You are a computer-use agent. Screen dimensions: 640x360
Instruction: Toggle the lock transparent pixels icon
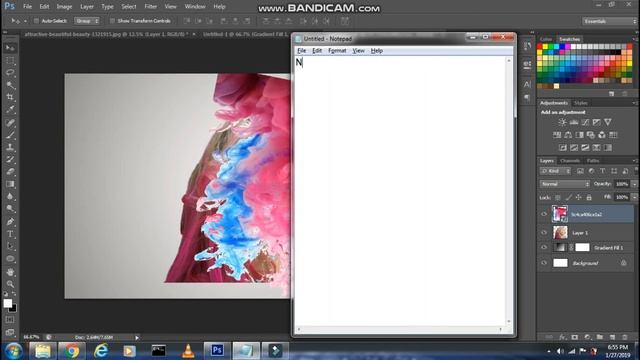point(558,198)
